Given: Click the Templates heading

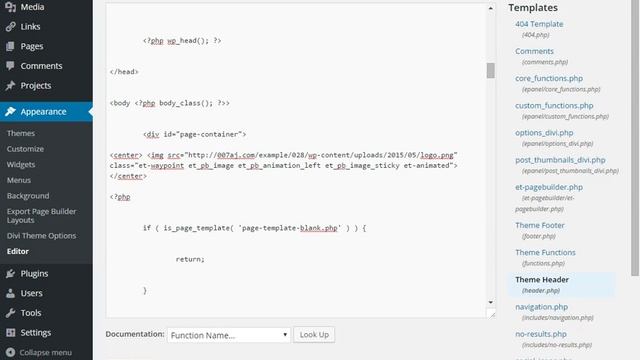Looking at the screenshot, I should 533,8.
